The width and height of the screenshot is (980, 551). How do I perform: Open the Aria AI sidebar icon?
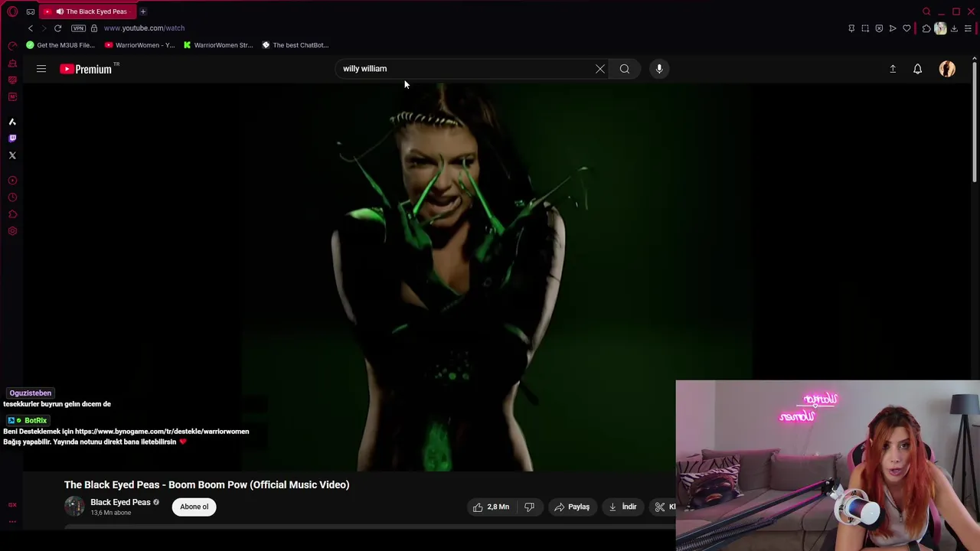12,122
